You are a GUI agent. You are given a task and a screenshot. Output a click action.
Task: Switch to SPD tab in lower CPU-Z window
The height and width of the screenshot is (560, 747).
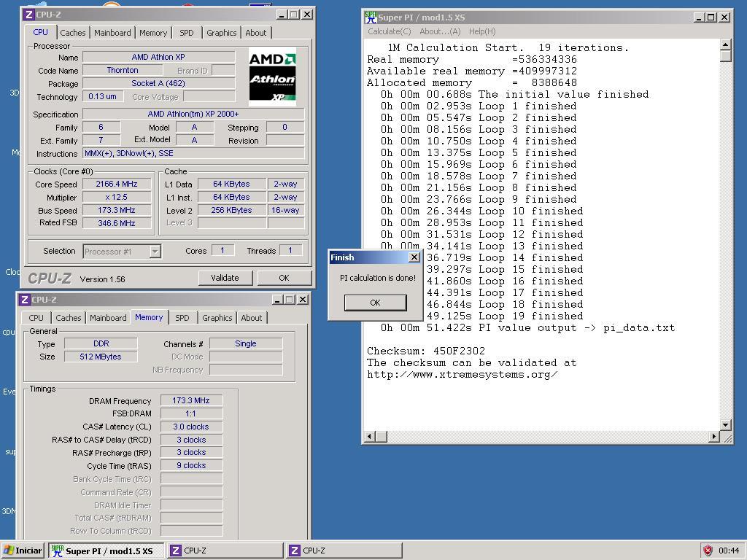[182, 318]
